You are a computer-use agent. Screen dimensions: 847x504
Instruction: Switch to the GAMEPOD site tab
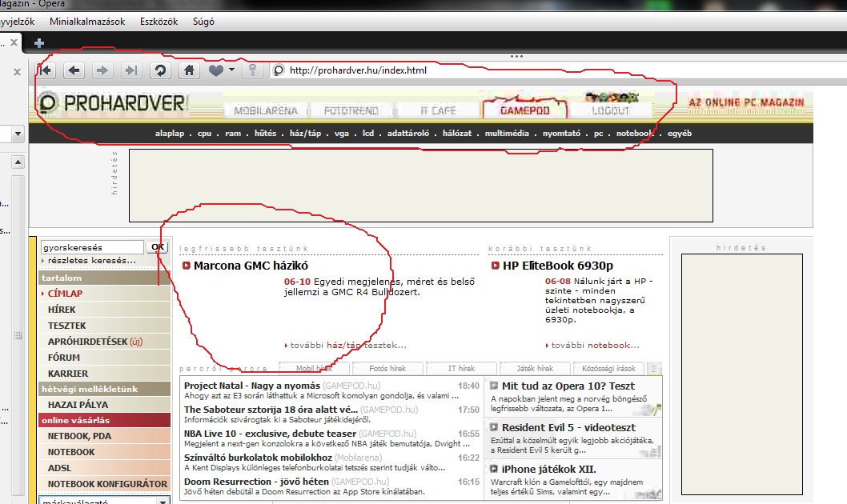524,110
